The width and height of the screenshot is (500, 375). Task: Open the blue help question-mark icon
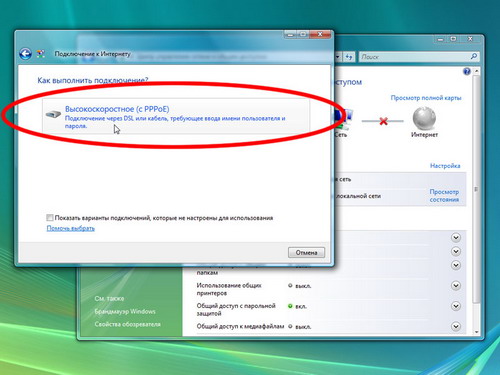point(467,71)
